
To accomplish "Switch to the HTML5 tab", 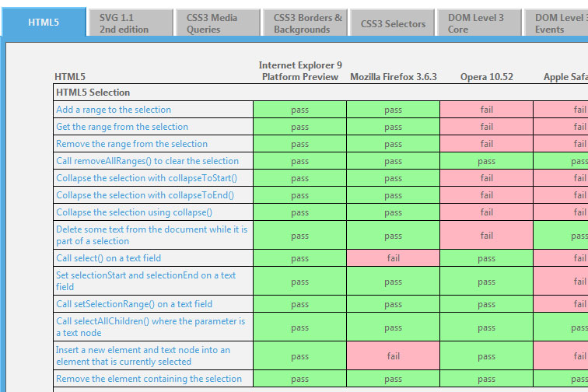I will (x=44, y=22).
